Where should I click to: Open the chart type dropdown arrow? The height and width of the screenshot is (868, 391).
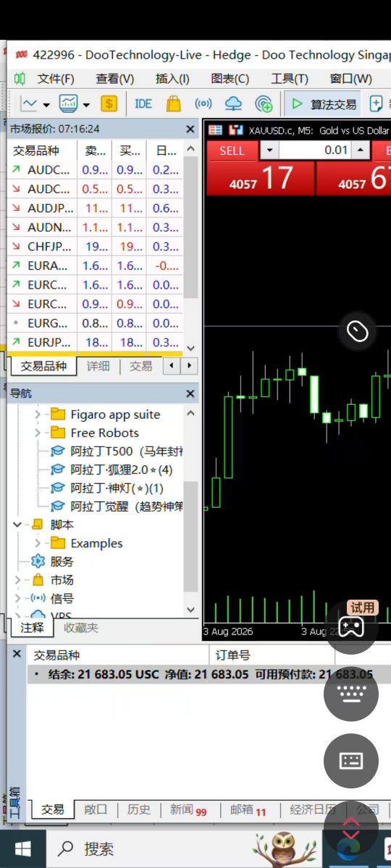click(46, 104)
